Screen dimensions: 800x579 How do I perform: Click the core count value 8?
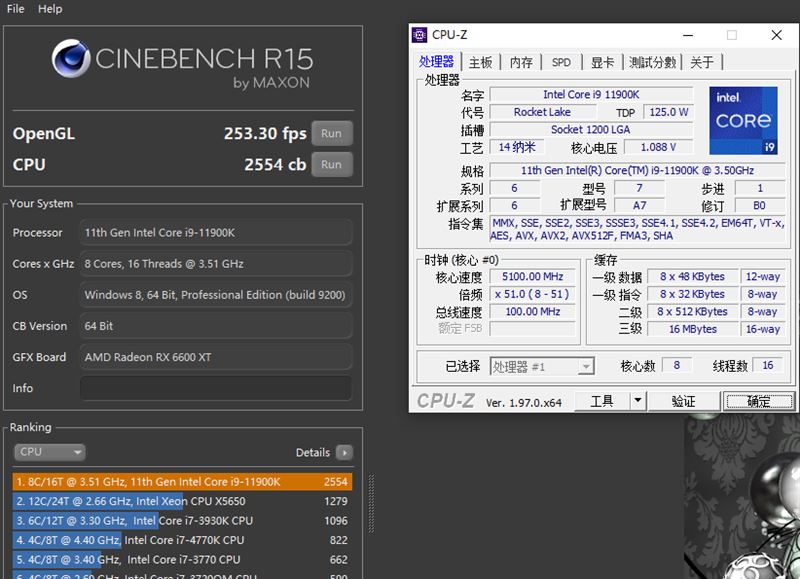[x=677, y=365]
